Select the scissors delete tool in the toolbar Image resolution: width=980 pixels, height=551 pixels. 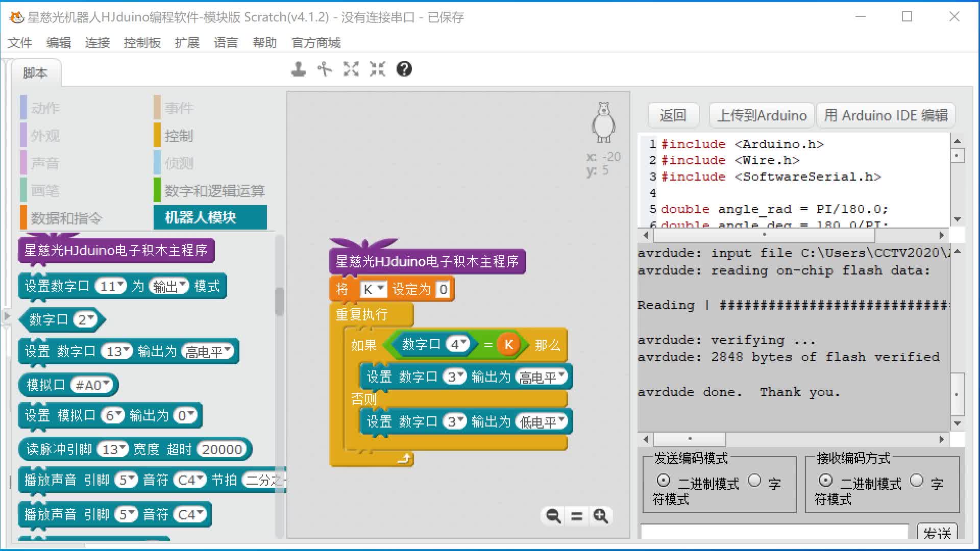pyautogui.click(x=325, y=69)
